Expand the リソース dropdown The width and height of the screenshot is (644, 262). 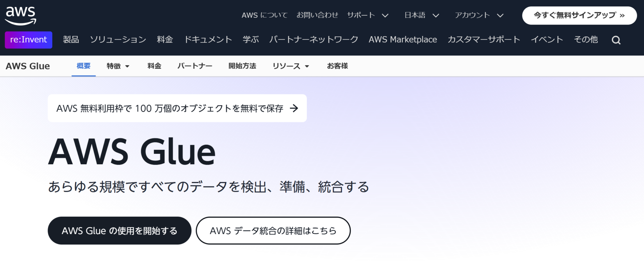pyautogui.click(x=290, y=66)
